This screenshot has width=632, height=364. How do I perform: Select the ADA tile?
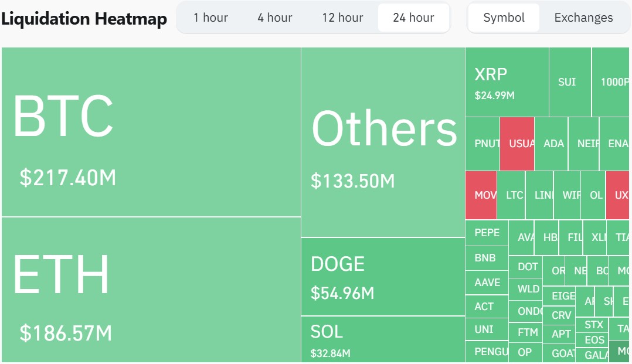coord(552,144)
